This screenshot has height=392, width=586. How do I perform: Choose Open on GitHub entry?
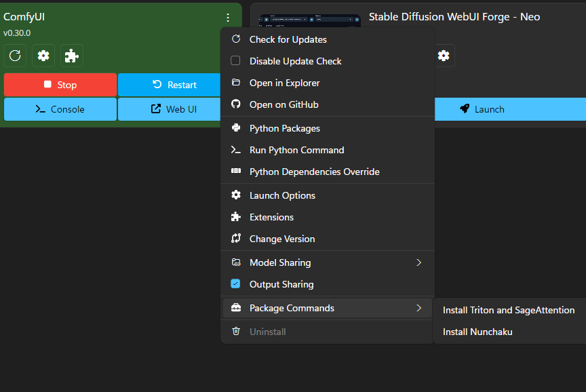point(328,104)
